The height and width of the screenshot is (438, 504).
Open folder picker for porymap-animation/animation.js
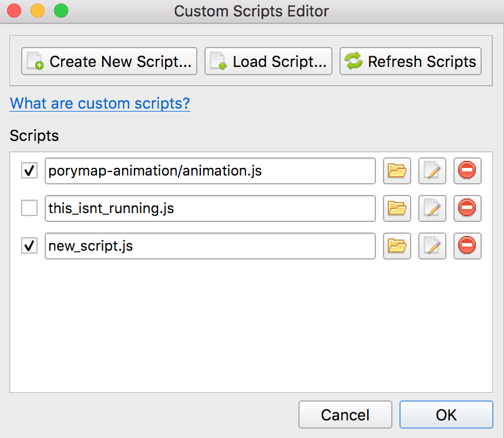click(x=397, y=171)
